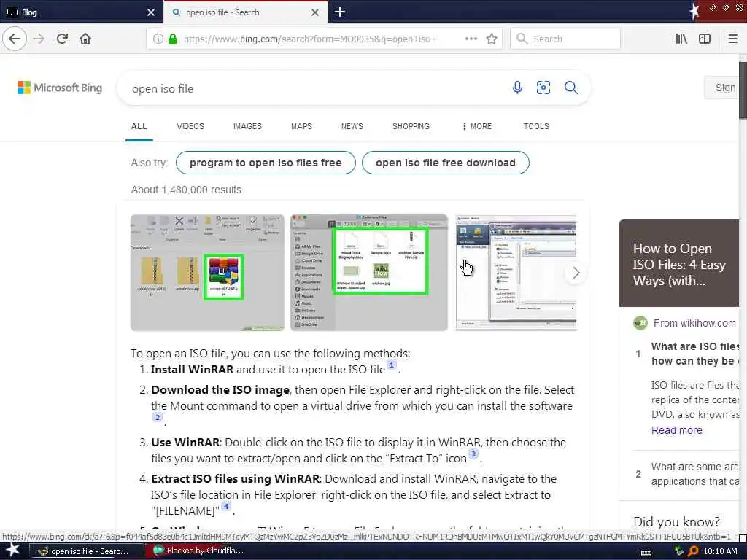Expand the MORE dropdown menu
This screenshot has height=560, width=747.
(477, 126)
